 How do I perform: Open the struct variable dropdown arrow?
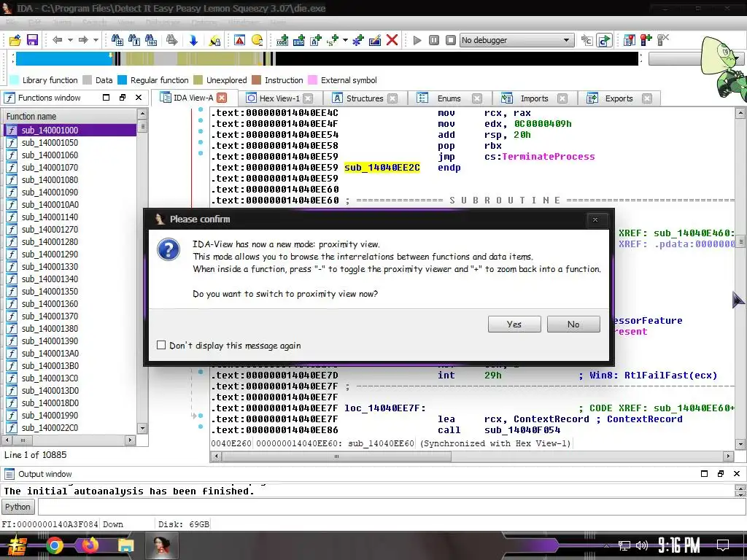[x=345, y=40]
